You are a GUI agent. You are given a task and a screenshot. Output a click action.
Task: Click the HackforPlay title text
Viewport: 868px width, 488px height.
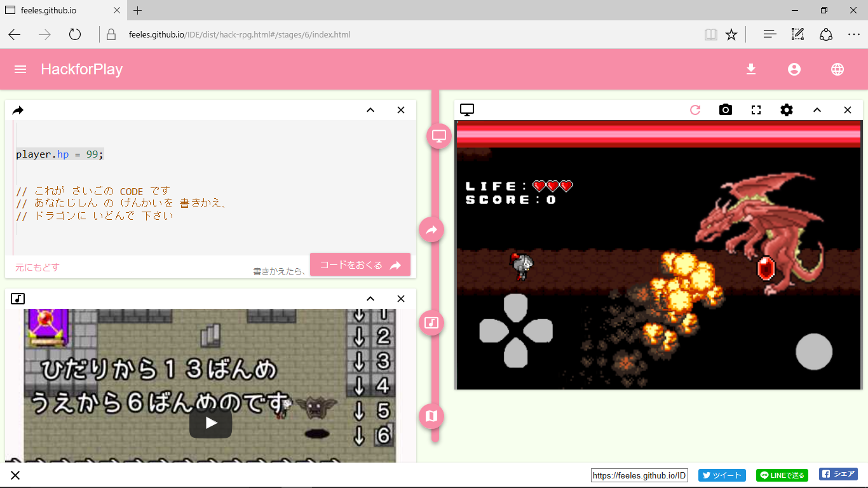click(82, 69)
